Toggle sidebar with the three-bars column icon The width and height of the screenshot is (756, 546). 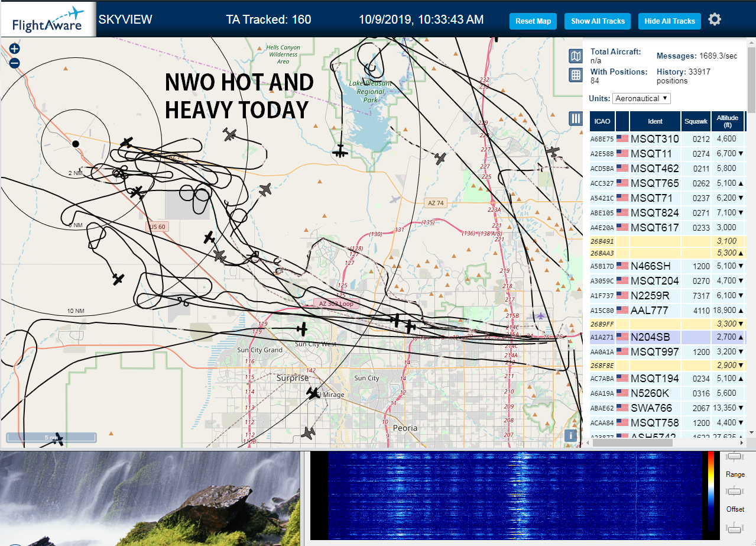click(x=575, y=118)
